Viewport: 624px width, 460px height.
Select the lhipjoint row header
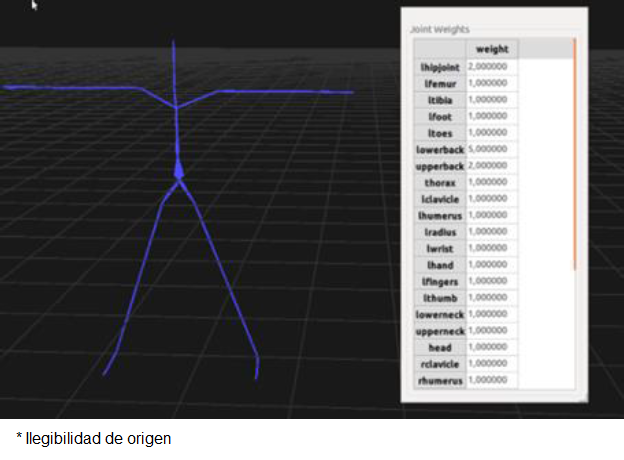(440, 66)
